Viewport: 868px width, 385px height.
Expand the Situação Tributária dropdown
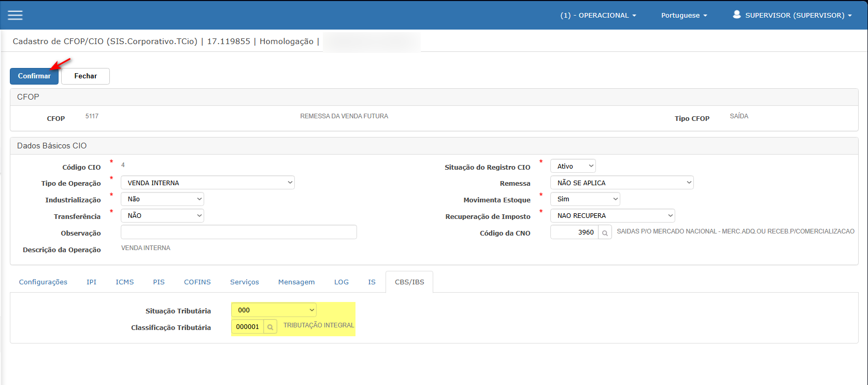pyautogui.click(x=274, y=310)
